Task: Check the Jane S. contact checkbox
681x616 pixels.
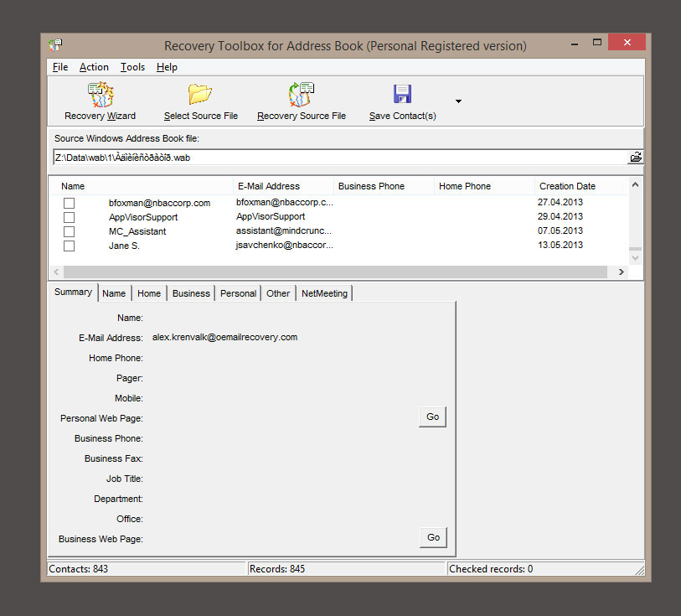Action: pos(69,246)
